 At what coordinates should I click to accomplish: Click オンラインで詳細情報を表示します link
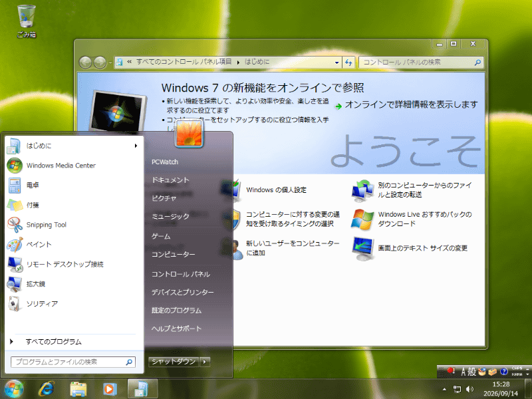click(x=411, y=105)
